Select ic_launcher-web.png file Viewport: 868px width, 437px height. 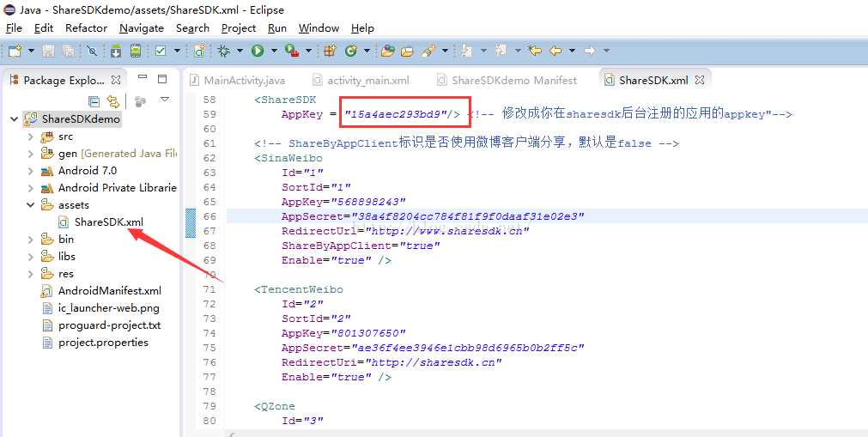point(100,308)
